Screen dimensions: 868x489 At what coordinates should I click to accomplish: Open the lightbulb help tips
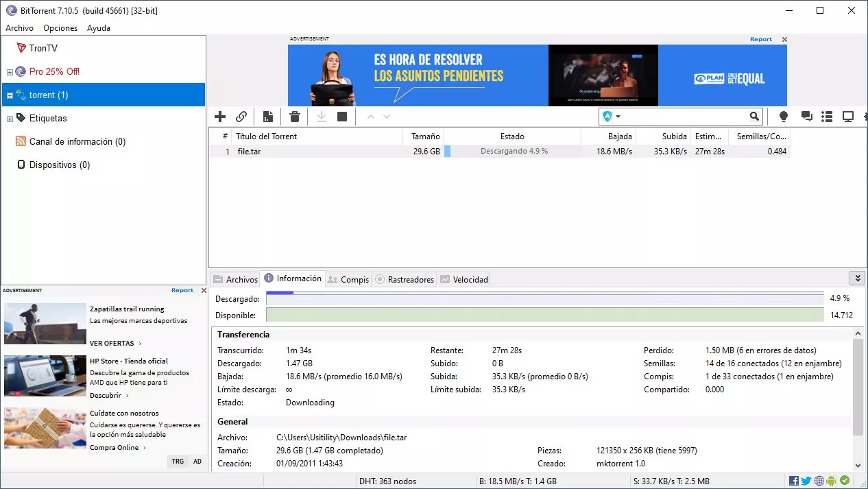point(782,117)
